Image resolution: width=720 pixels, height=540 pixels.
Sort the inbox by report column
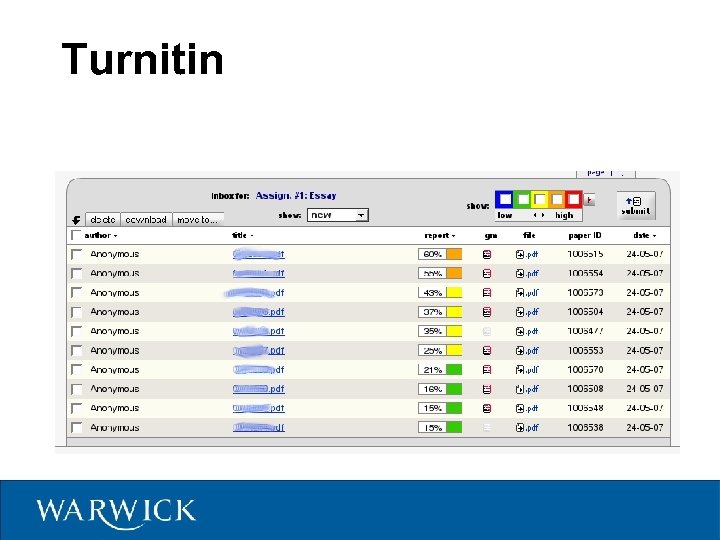[x=439, y=235]
